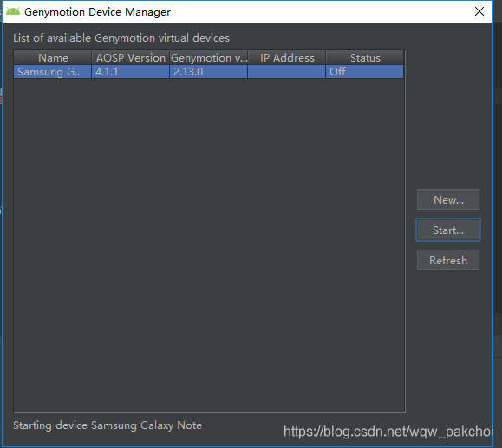Click 'Starting device Samsung Galaxy Note' status text
Screen dimensions: 502x448
pyautogui.click(x=108, y=425)
